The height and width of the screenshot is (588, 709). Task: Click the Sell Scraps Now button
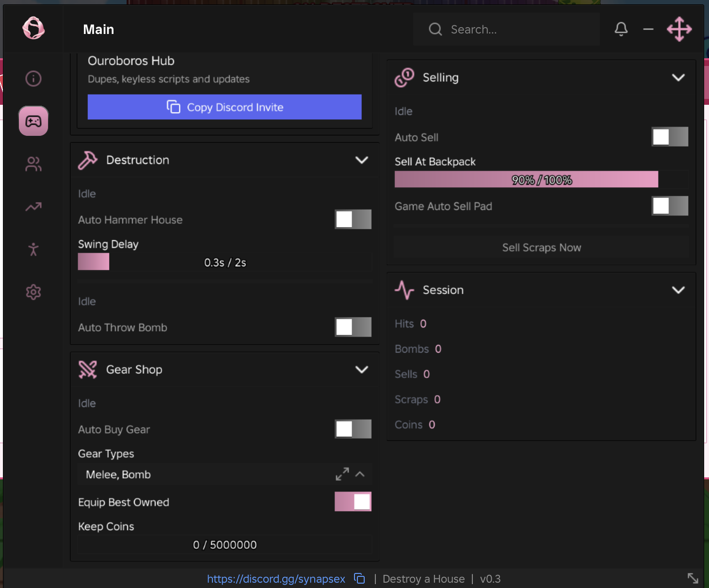coord(541,247)
